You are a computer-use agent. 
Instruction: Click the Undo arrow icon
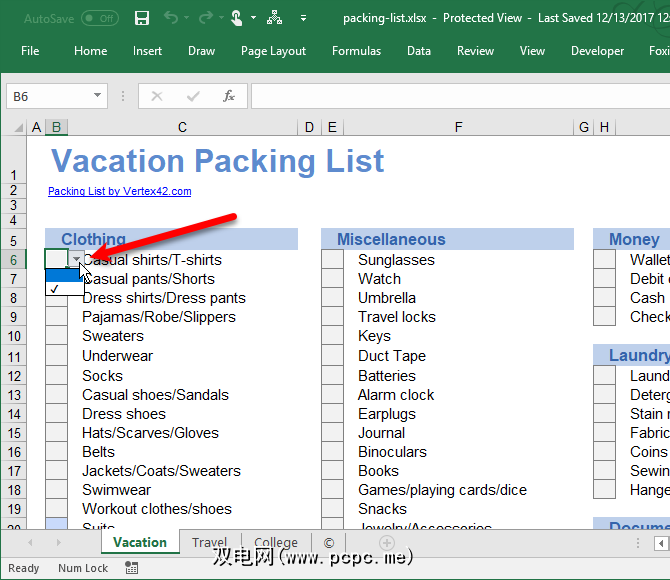170,18
